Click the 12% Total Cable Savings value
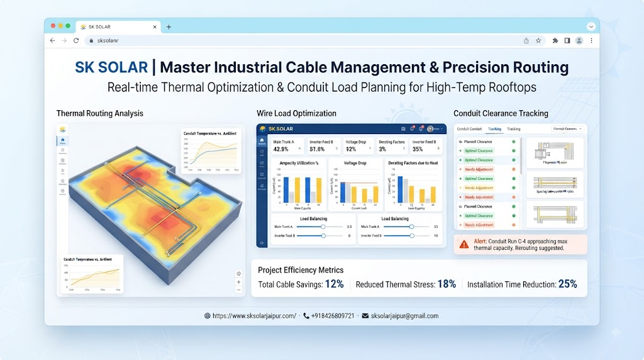The width and height of the screenshot is (644, 360). point(335,284)
